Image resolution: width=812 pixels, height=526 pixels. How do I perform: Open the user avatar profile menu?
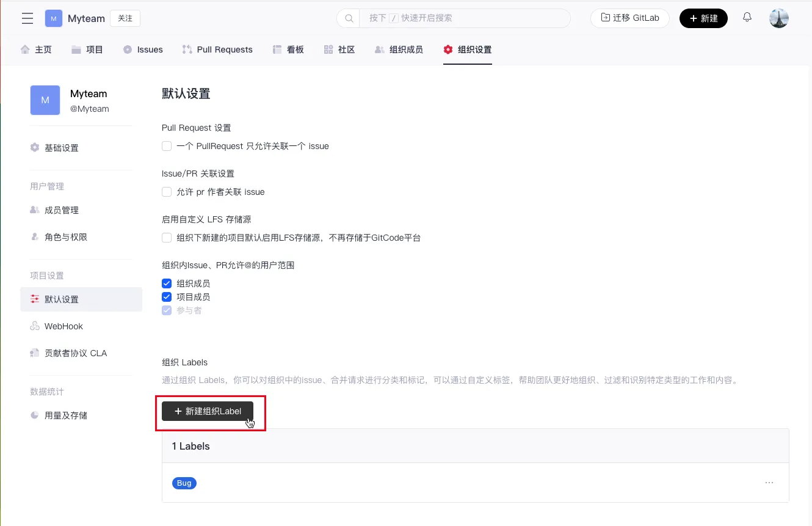coord(778,18)
